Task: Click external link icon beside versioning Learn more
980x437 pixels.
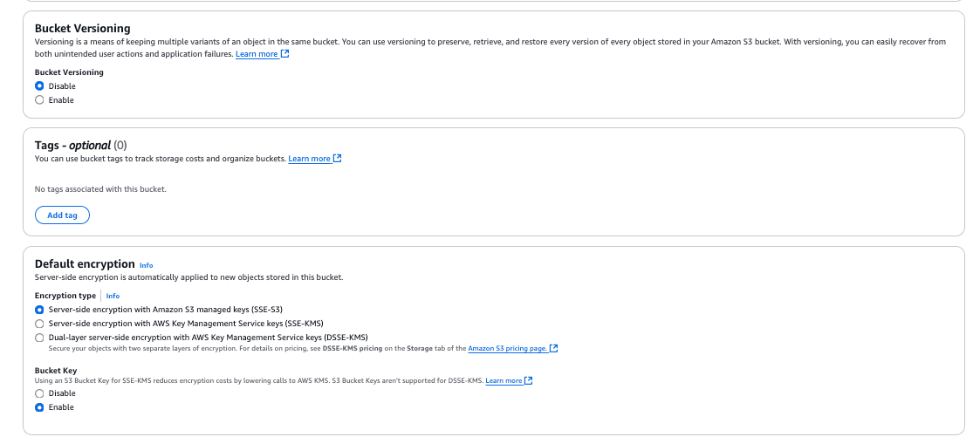Action: [x=285, y=54]
